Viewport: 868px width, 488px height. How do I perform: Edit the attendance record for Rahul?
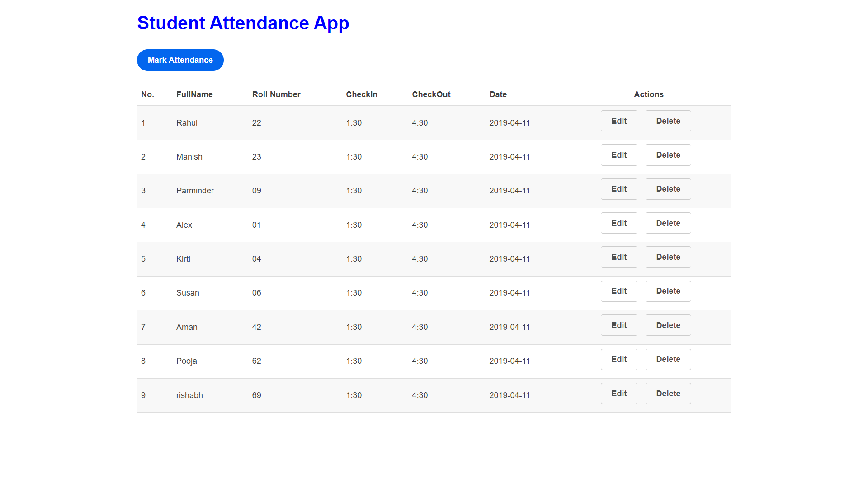[618, 121]
